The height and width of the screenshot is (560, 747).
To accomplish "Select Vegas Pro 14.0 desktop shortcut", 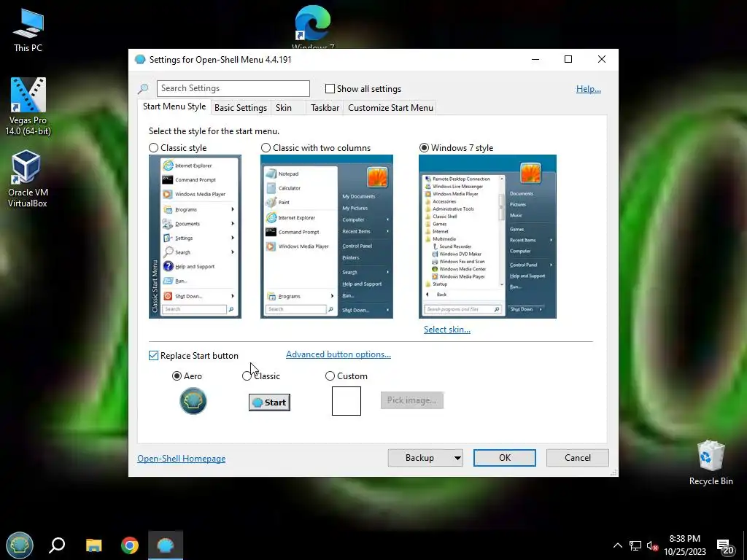I will click(28, 106).
